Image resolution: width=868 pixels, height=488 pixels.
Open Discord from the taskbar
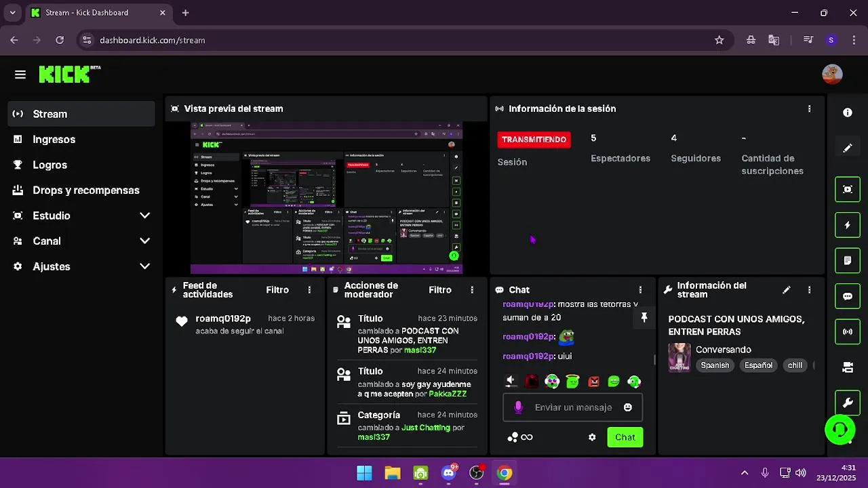(x=448, y=473)
